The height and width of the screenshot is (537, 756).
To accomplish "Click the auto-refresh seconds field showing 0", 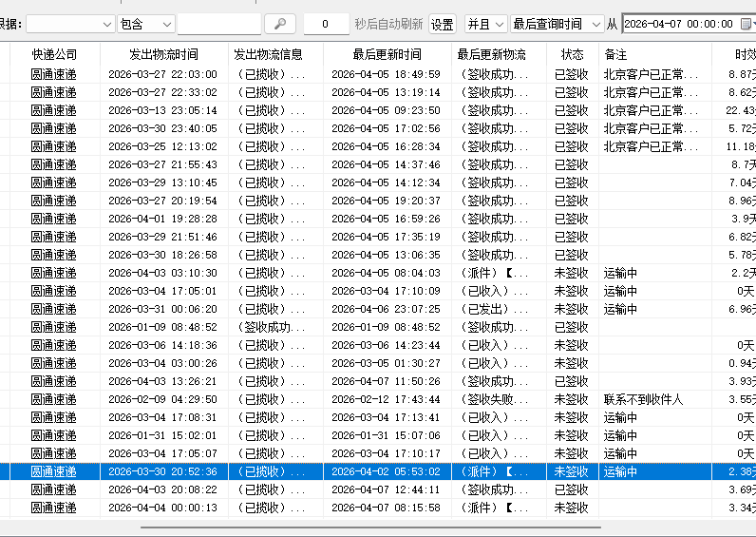I will click(x=326, y=24).
